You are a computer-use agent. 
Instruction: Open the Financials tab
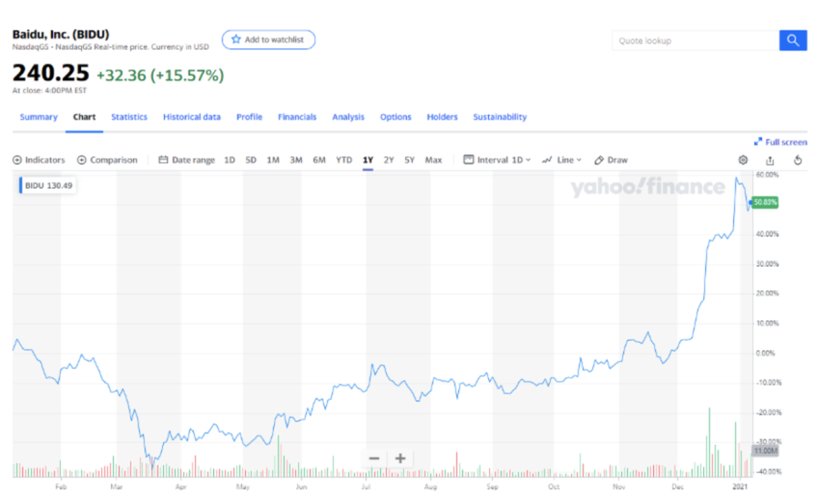pyautogui.click(x=297, y=117)
